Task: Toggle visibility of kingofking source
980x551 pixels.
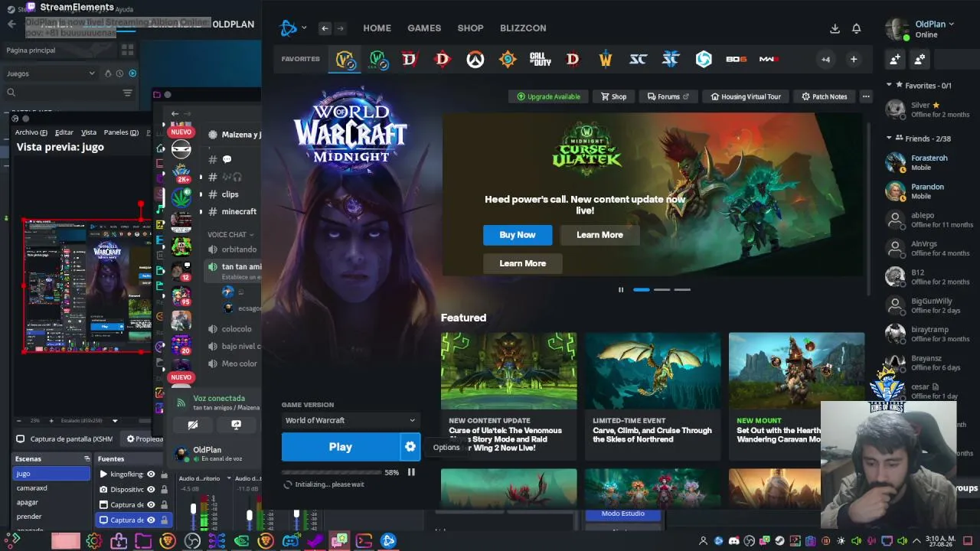Action: point(151,474)
